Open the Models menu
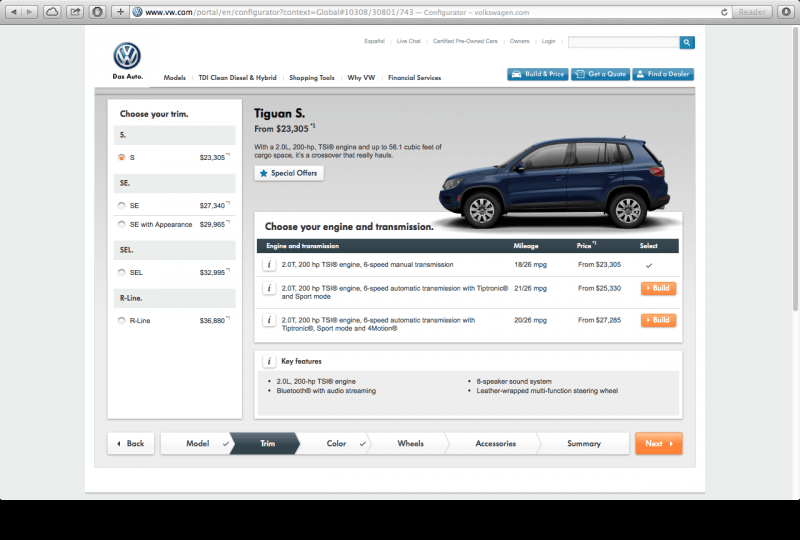The height and width of the screenshot is (540, 800). [x=174, y=78]
